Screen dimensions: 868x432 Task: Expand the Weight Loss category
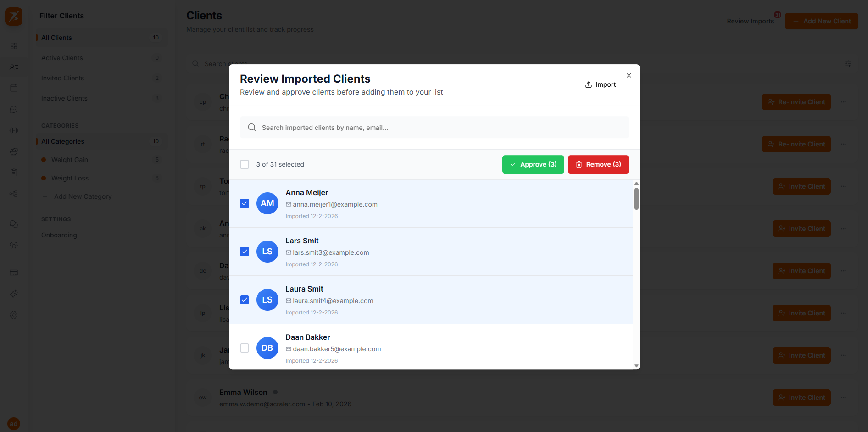(101, 178)
